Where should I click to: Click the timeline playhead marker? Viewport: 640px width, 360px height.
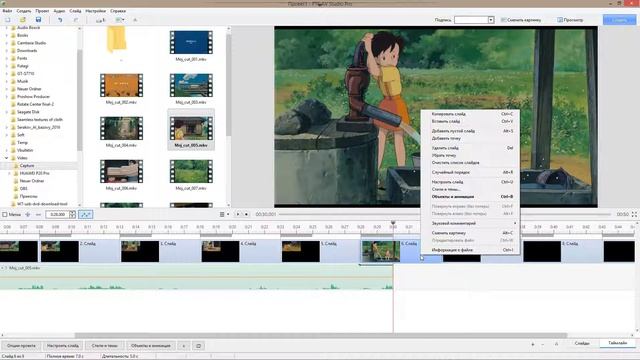[393, 223]
